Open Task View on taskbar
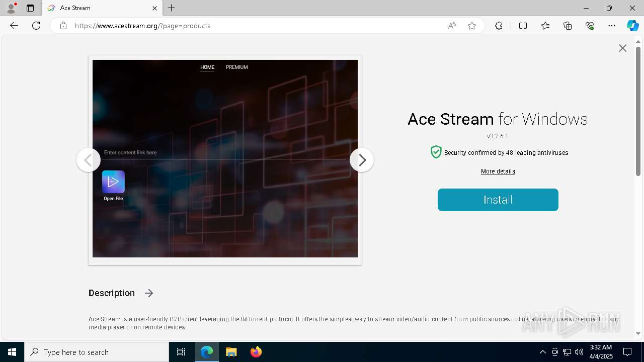 pos(181,352)
